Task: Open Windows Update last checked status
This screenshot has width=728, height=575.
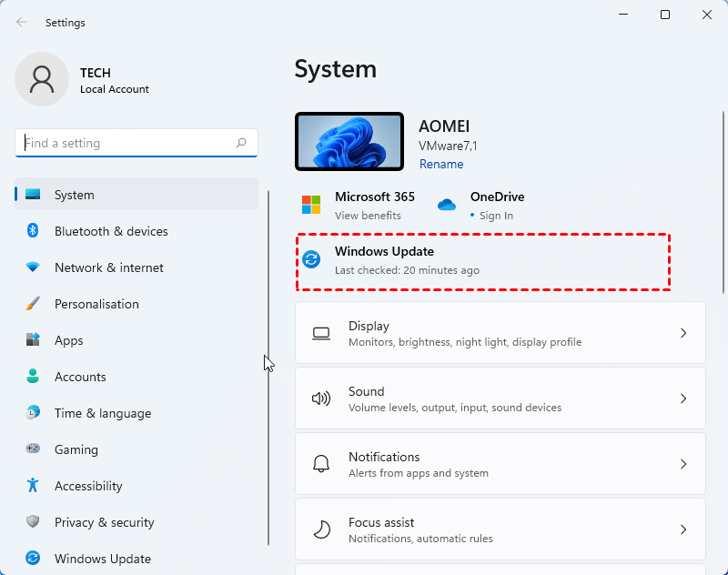Action: point(407,270)
